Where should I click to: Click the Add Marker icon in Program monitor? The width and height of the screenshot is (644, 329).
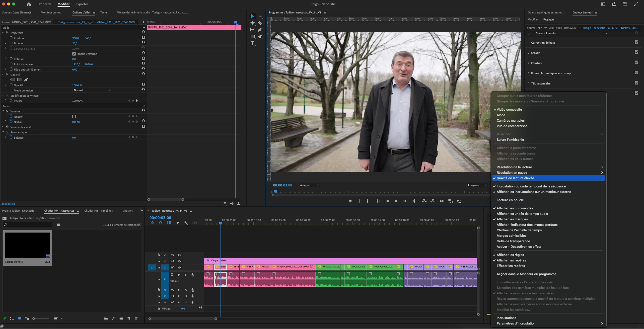point(350,201)
